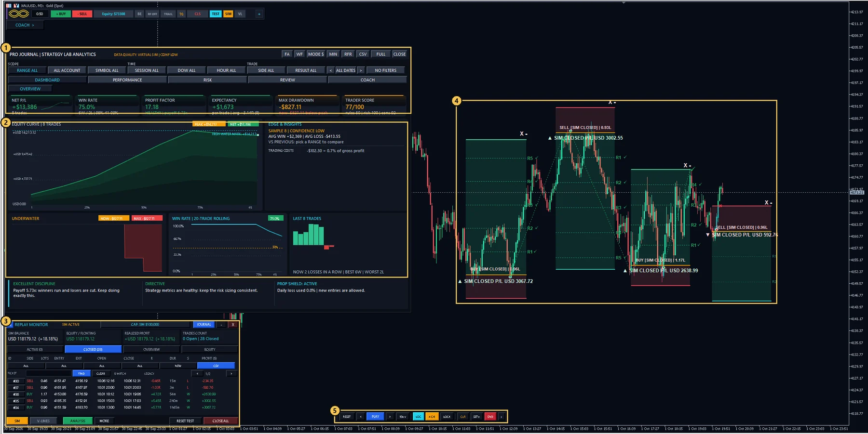Click the FULL button in the journal header
868x434 pixels.
pos(381,54)
